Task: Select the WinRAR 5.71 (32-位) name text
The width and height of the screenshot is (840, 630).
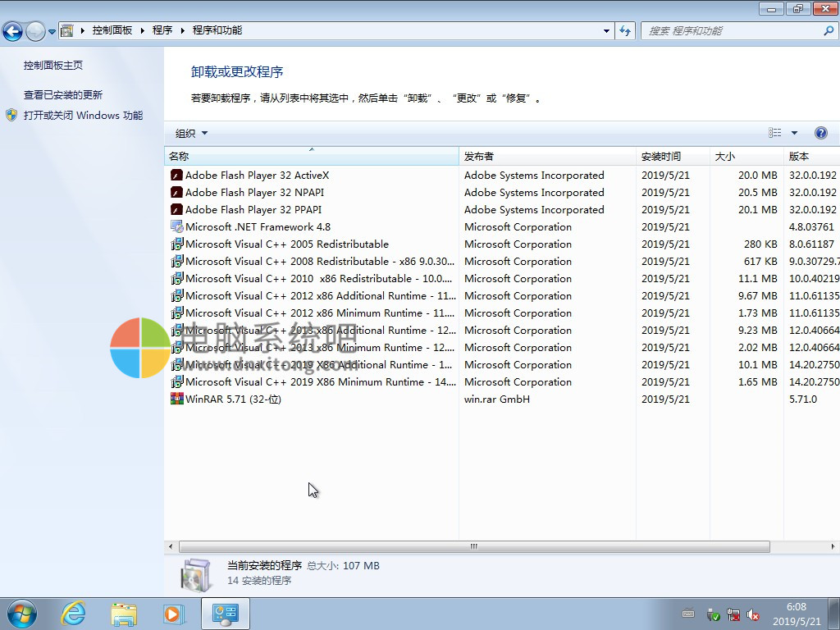Action: 233,399
